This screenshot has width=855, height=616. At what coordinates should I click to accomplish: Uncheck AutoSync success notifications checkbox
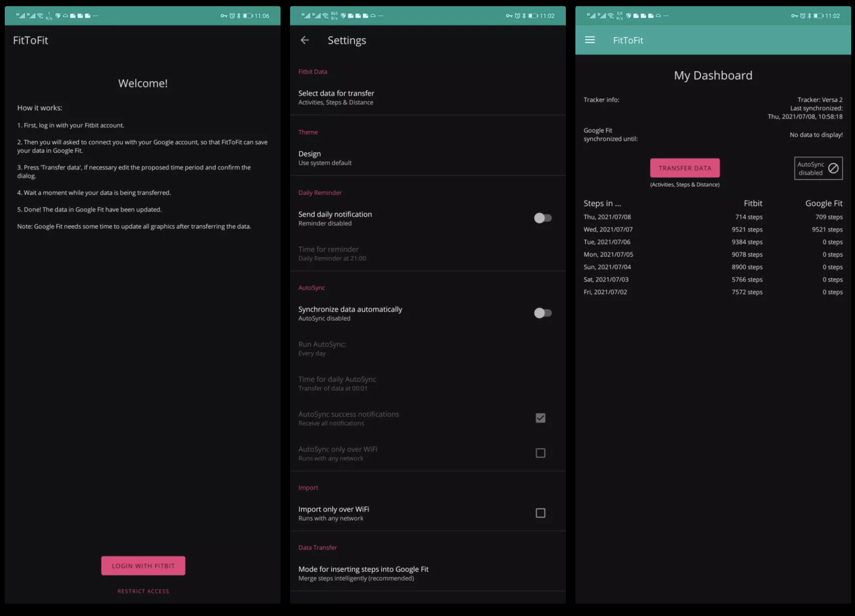[540, 418]
